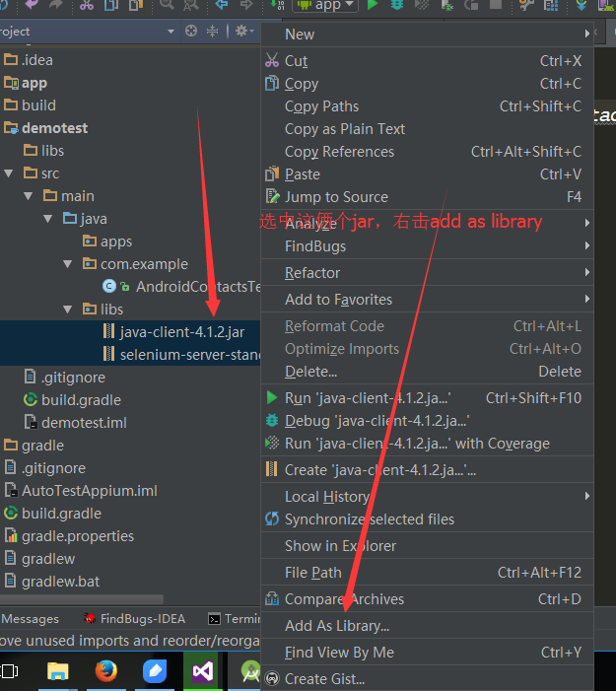The height and width of the screenshot is (691, 616).
Task: Click Collapse All icon in Project panel
Action: tap(212, 31)
